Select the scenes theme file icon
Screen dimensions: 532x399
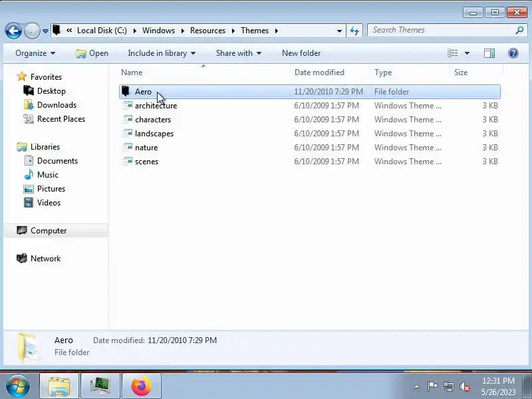(127, 161)
